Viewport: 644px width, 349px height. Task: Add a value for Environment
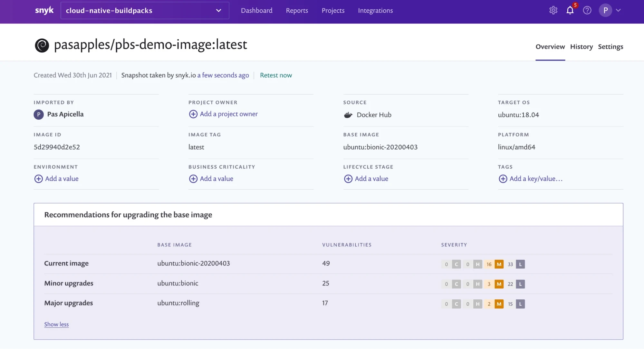pos(62,179)
